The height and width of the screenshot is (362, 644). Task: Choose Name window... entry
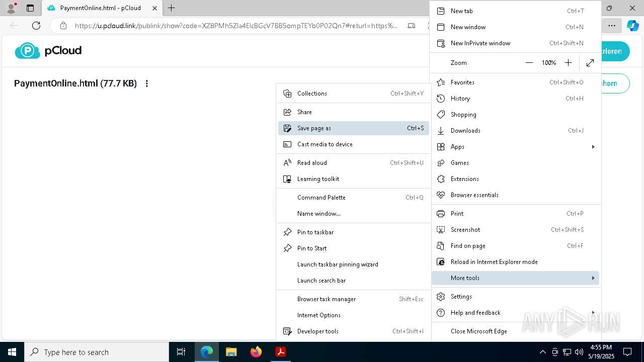(x=354, y=214)
